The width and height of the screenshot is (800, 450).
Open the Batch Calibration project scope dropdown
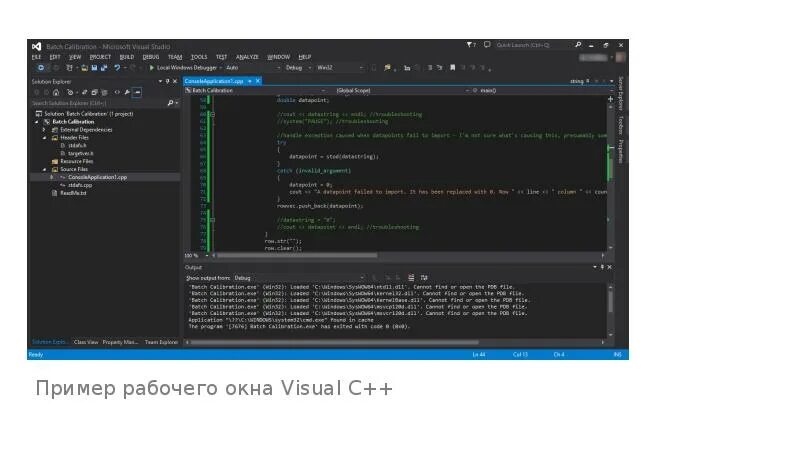(x=255, y=91)
